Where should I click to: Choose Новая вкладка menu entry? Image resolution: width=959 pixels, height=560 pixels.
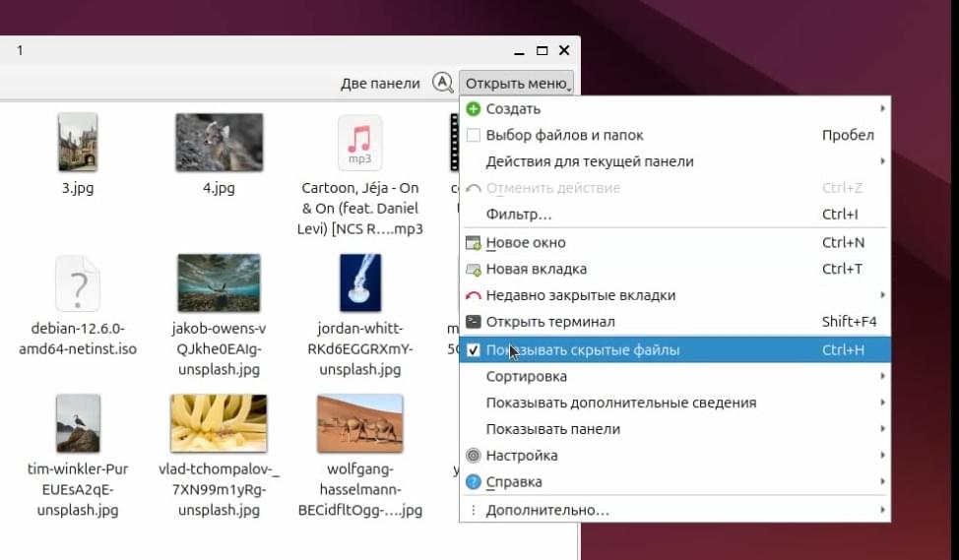pos(675,269)
